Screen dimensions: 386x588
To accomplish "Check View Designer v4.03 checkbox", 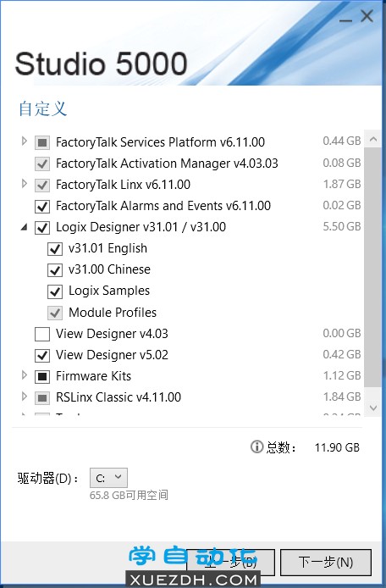I will tap(42, 334).
